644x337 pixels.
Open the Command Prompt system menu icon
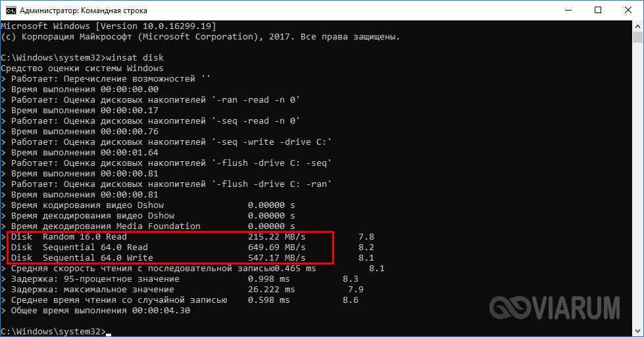(x=11, y=11)
